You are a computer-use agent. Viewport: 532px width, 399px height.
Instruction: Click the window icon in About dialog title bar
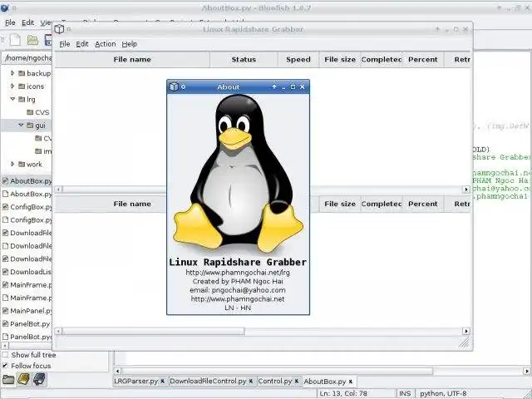(x=174, y=86)
